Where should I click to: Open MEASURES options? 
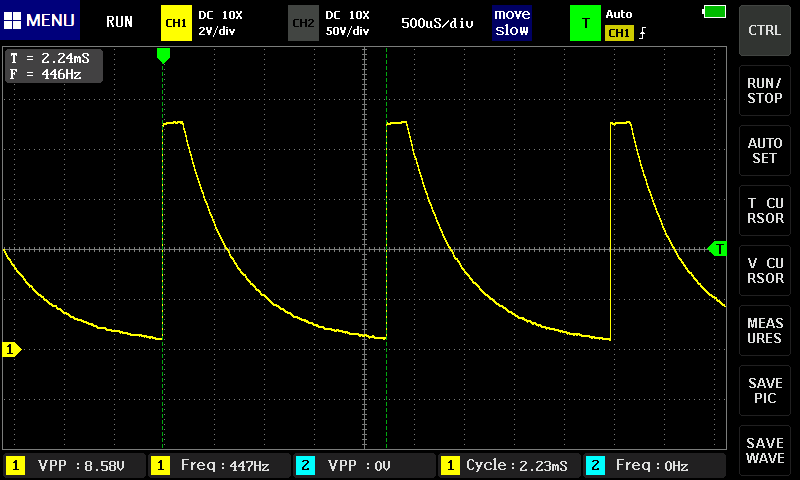(764, 331)
